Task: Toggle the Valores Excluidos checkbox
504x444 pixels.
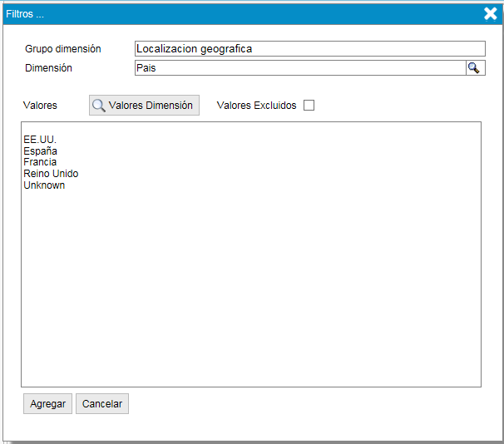Action: pyautogui.click(x=309, y=106)
